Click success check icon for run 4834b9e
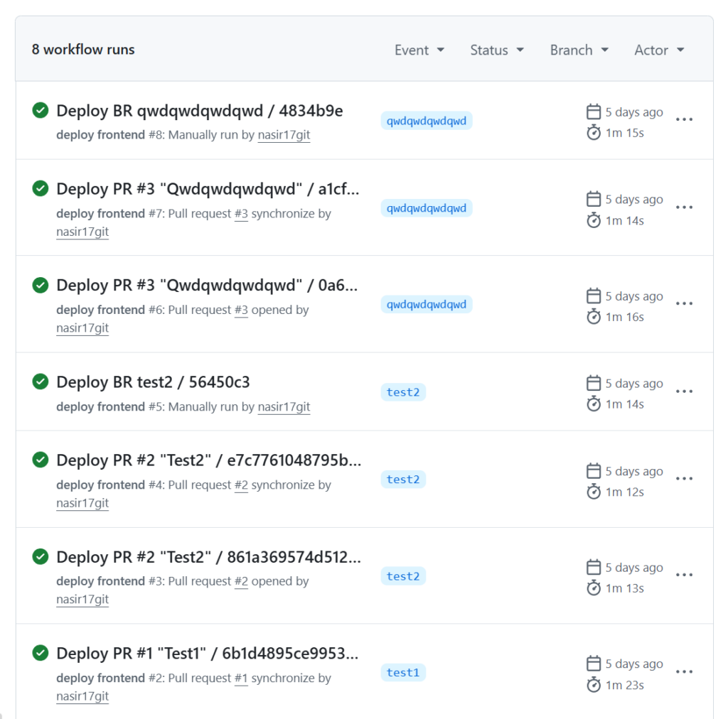 pos(41,110)
